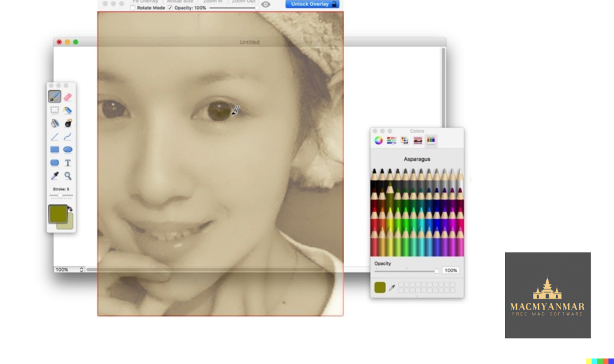Click the Asparagus color name label

(417, 159)
